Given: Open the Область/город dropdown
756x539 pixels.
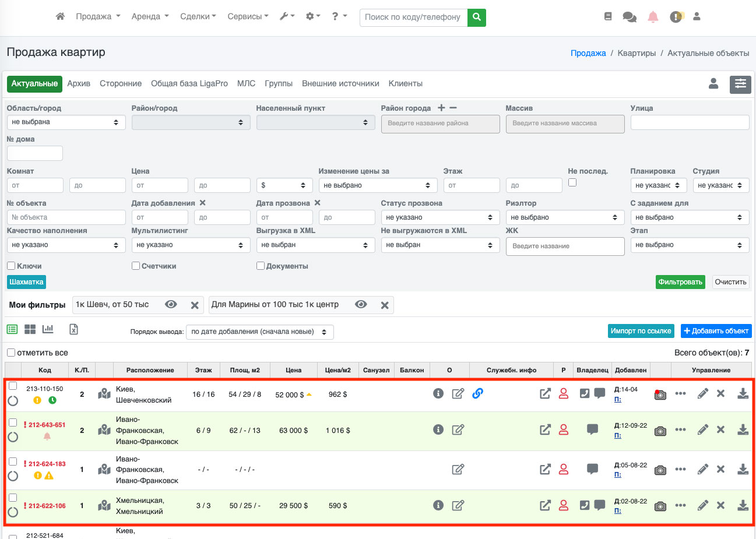Looking at the screenshot, I should tap(66, 122).
